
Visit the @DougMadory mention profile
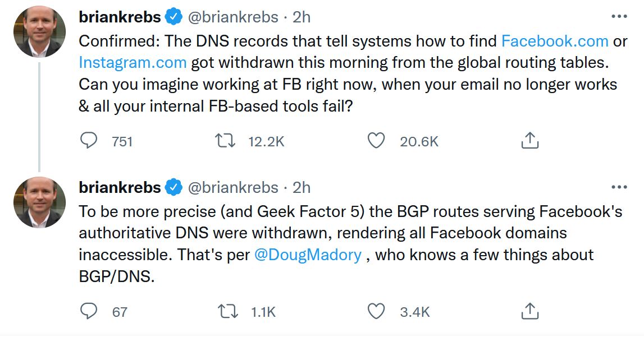308,255
